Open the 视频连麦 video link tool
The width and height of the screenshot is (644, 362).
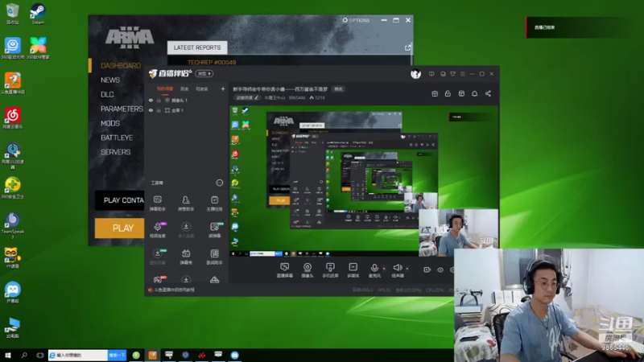tap(158, 230)
